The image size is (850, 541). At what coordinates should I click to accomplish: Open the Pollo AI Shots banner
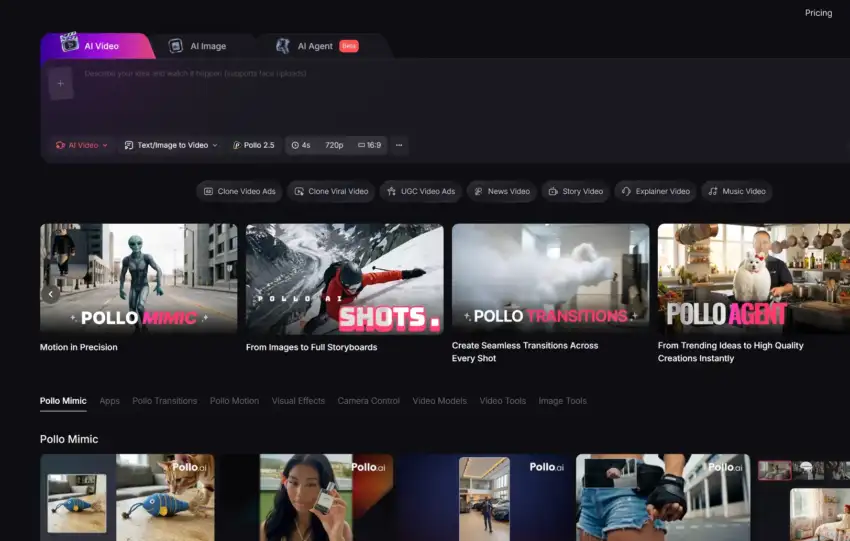345,279
